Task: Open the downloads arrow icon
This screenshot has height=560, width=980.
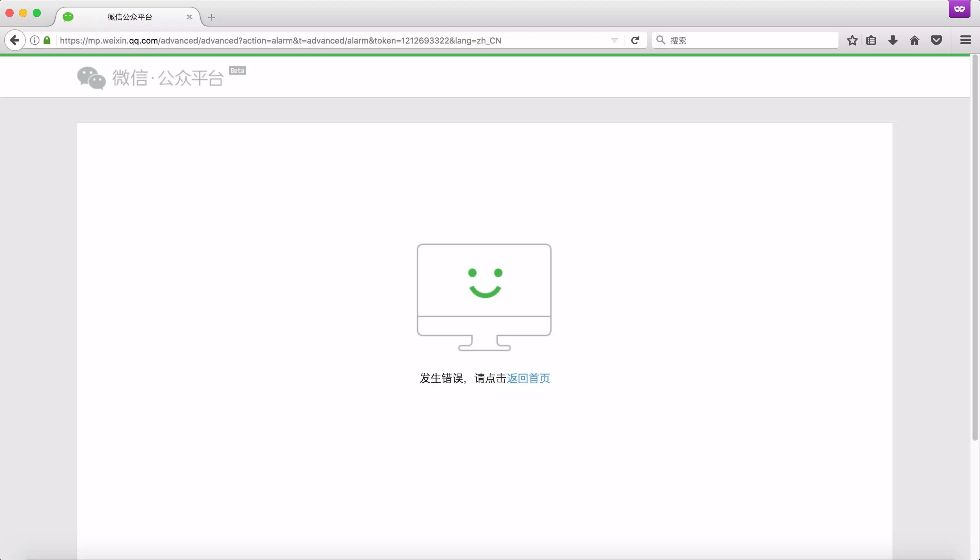Action: 893,40
